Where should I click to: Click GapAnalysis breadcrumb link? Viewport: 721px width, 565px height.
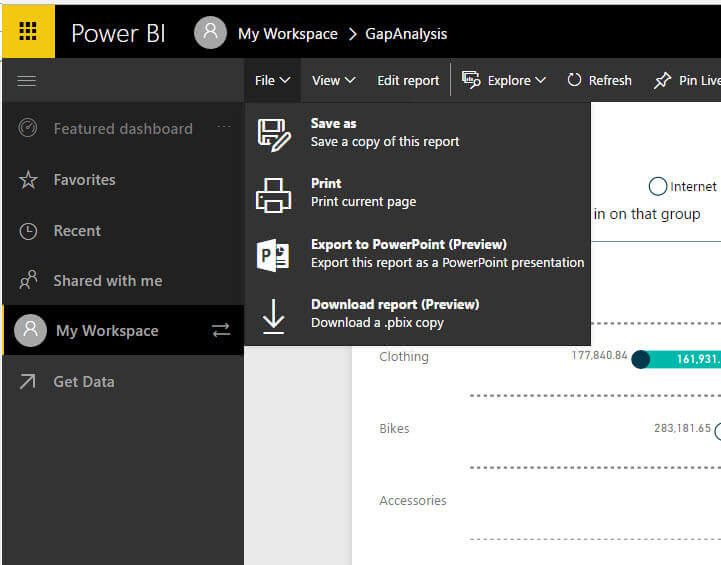click(x=406, y=34)
